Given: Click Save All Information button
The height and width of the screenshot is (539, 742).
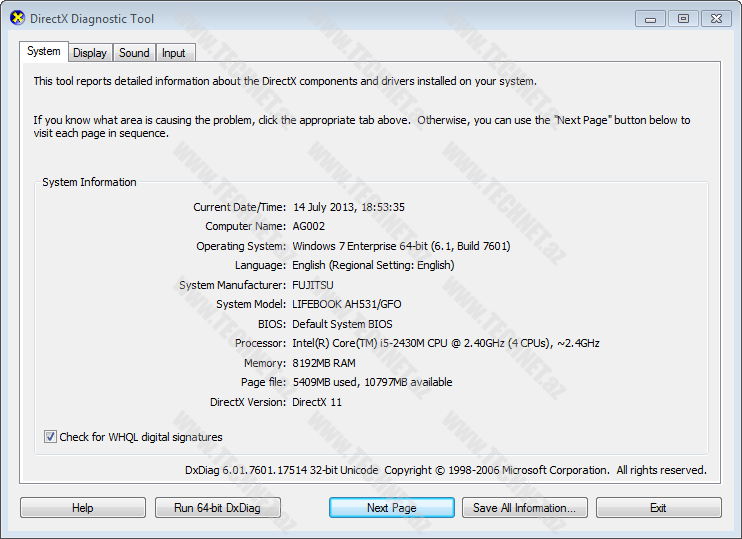Looking at the screenshot, I should [x=524, y=508].
